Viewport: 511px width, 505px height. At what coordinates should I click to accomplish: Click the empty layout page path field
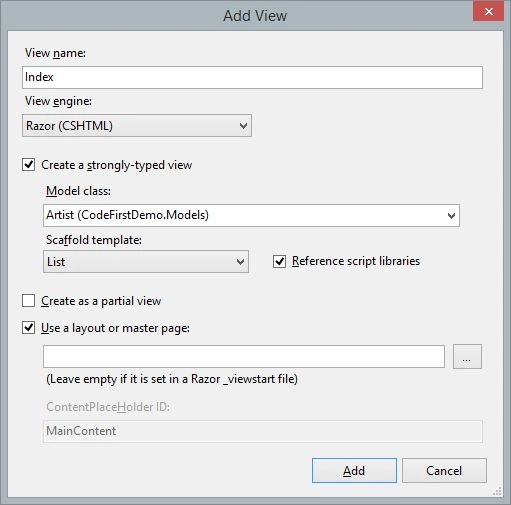pyautogui.click(x=244, y=357)
